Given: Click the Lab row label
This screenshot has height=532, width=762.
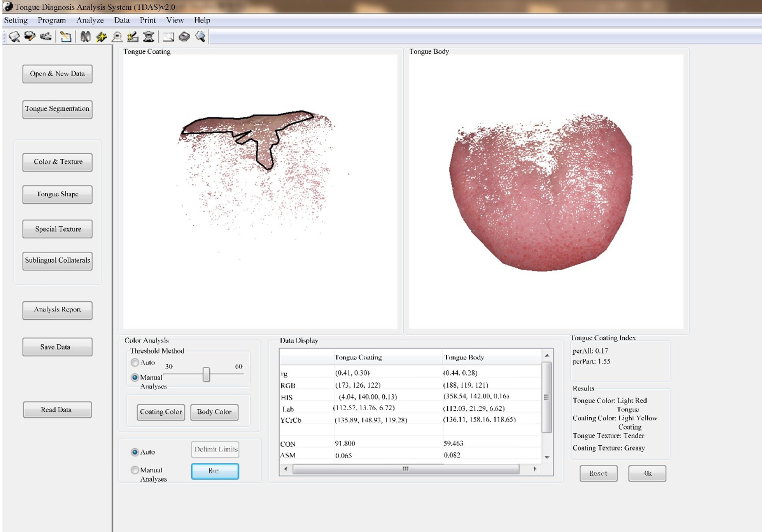Looking at the screenshot, I should click(288, 409).
